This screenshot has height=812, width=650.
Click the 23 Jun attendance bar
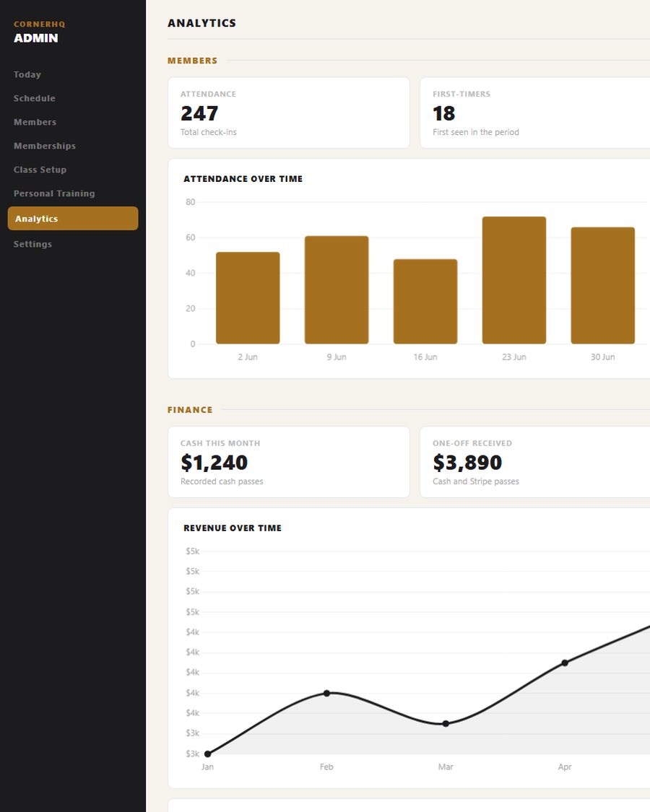point(513,280)
